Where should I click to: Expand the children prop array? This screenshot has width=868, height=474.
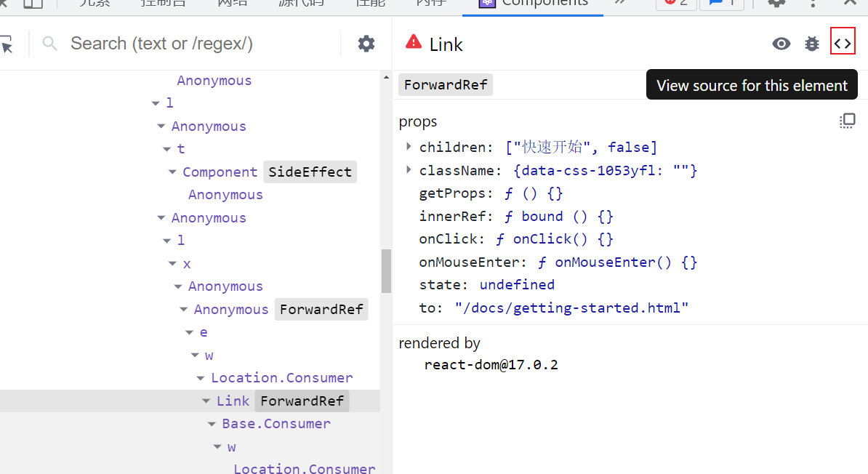409,147
